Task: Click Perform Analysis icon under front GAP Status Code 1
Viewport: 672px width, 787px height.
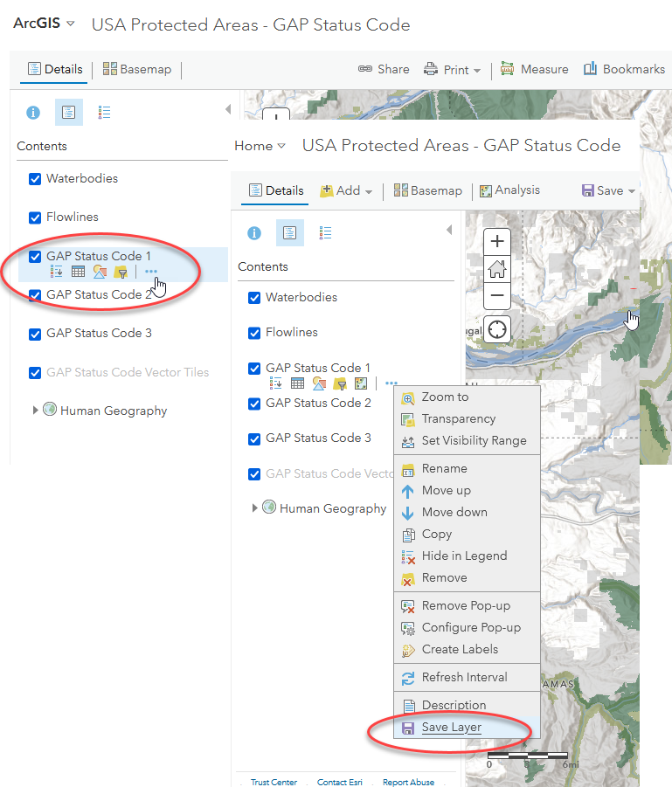Action: click(361, 383)
